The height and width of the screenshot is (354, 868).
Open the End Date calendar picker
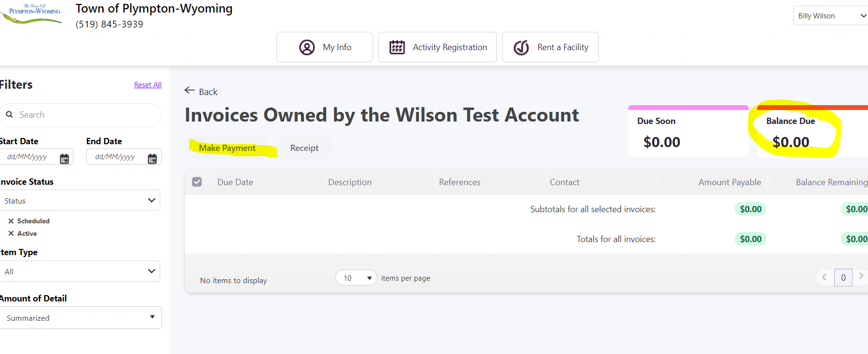pyautogui.click(x=152, y=159)
